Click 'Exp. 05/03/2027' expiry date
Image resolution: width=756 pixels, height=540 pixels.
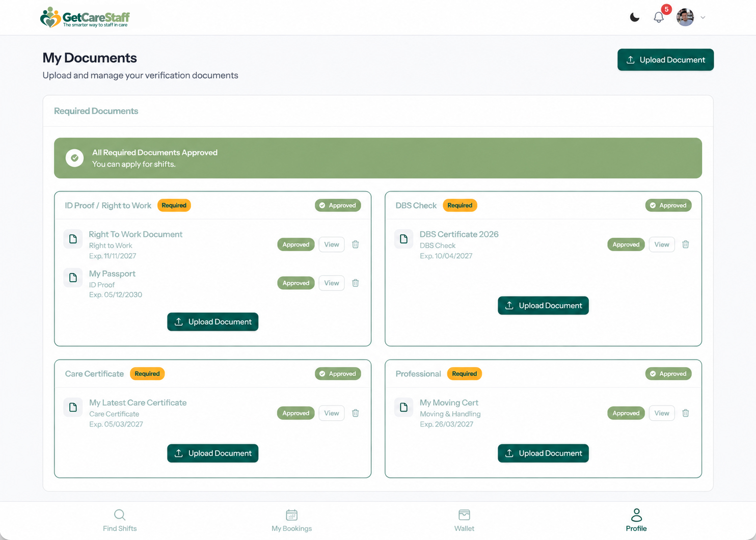(116, 424)
